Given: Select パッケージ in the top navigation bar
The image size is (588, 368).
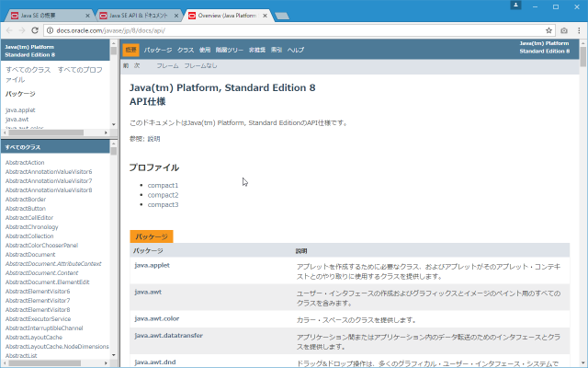Looking at the screenshot, I should coord(158,50).
